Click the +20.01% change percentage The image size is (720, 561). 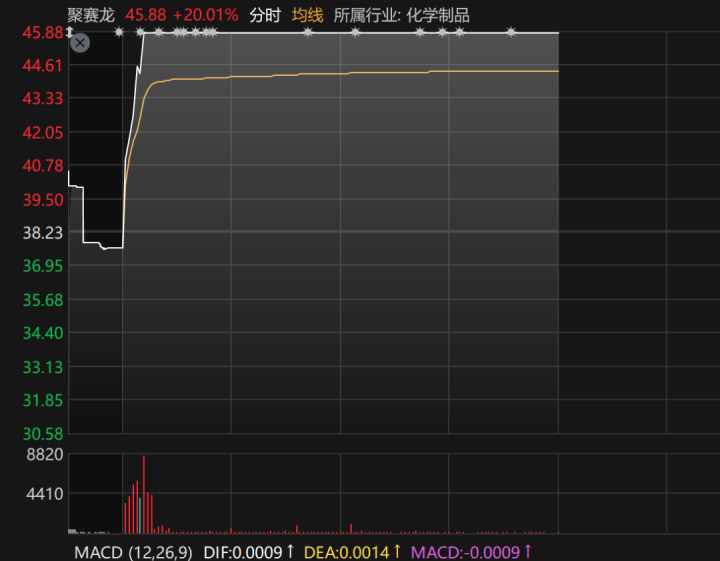click(206, 15)
